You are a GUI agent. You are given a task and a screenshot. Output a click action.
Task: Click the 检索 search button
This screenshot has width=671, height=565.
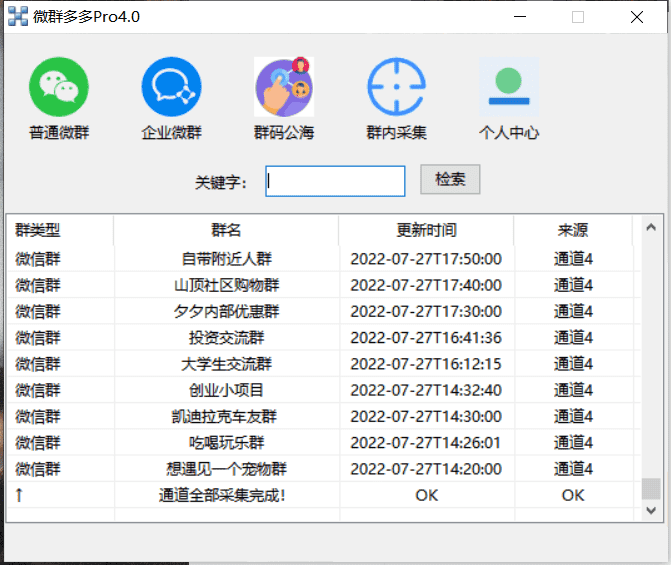450,180
